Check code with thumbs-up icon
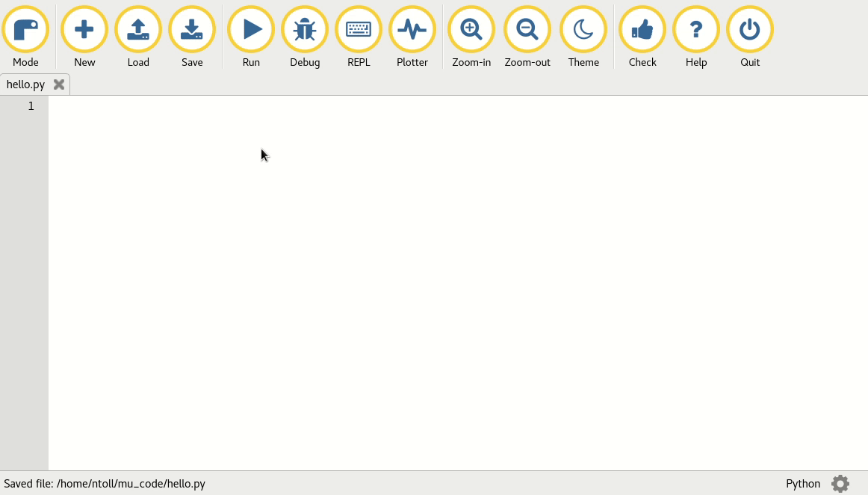868x495 pixels. [x=642, y=30]
